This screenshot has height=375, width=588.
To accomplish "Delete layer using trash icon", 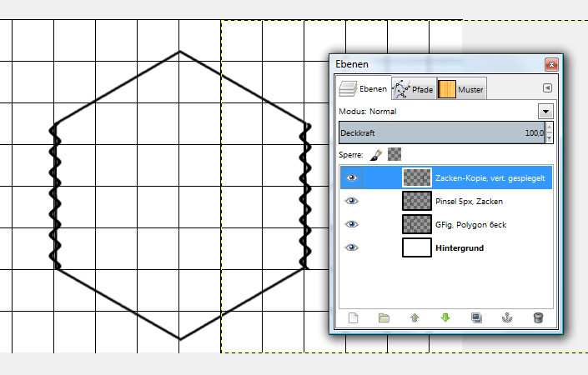I will 538,317.
